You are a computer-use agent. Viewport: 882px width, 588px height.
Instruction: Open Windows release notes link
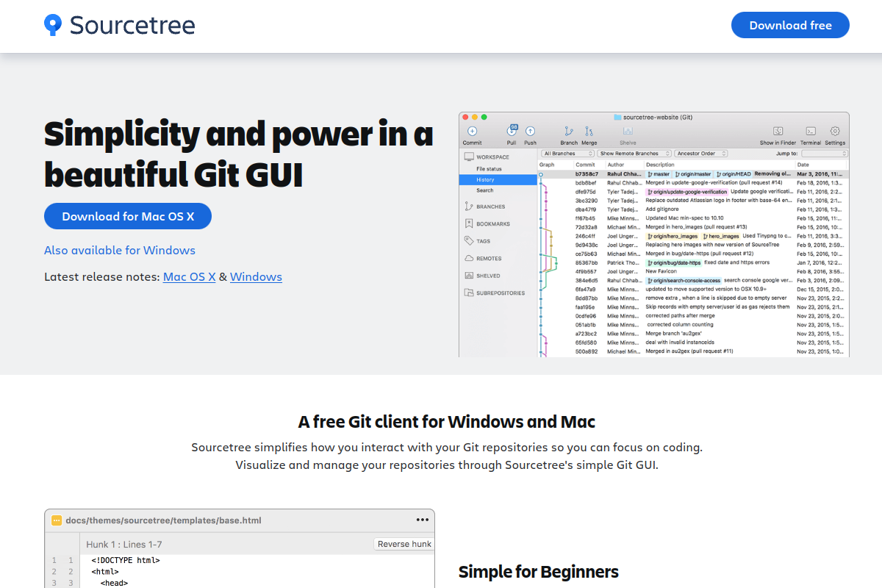256,277
